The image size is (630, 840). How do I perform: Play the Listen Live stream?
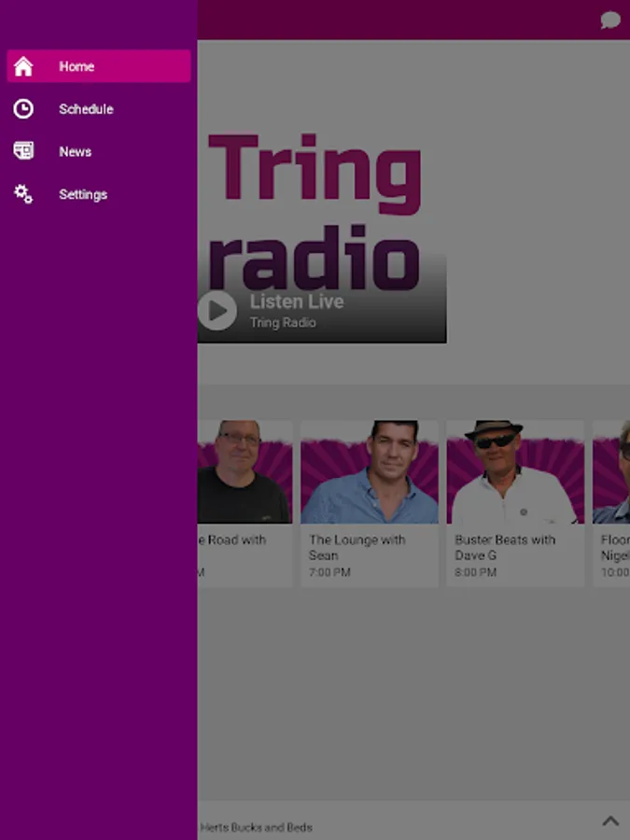click(x=217, y=311)
